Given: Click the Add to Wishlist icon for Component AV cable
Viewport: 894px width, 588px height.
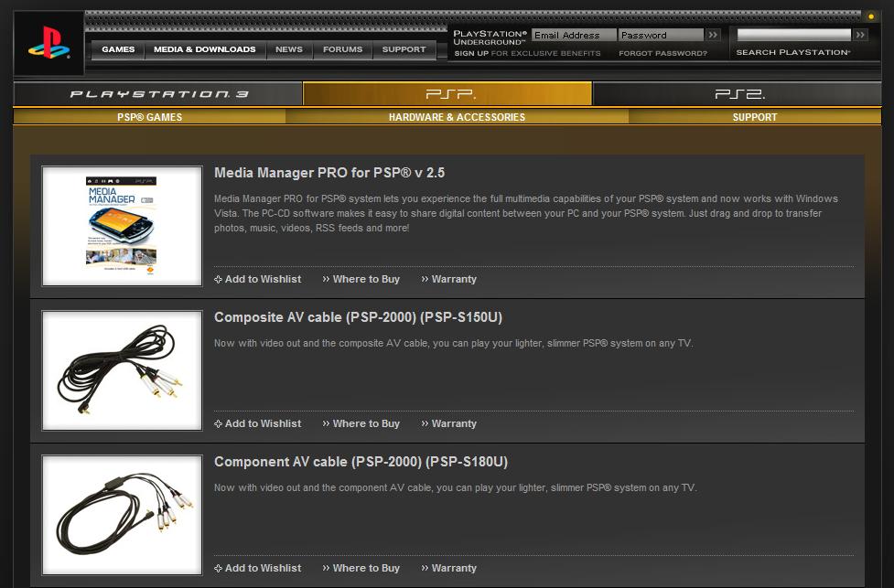Looking at the screenshot, I should pyautogui.click(x=217, y=568).
